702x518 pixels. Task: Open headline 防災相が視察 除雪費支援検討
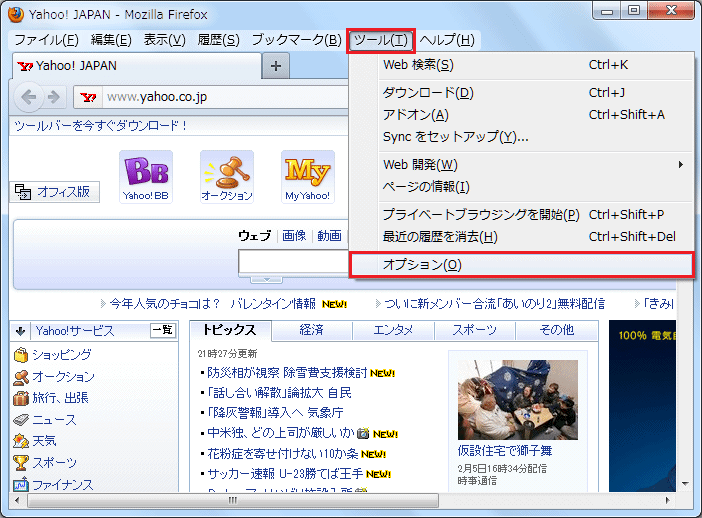tap(287, 372)
